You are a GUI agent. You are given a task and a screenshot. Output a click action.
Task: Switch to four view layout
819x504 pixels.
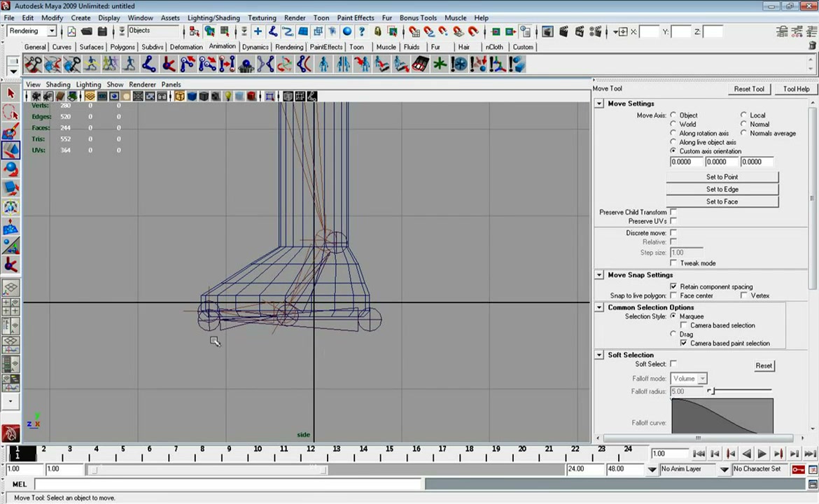[x=10, y=306]
